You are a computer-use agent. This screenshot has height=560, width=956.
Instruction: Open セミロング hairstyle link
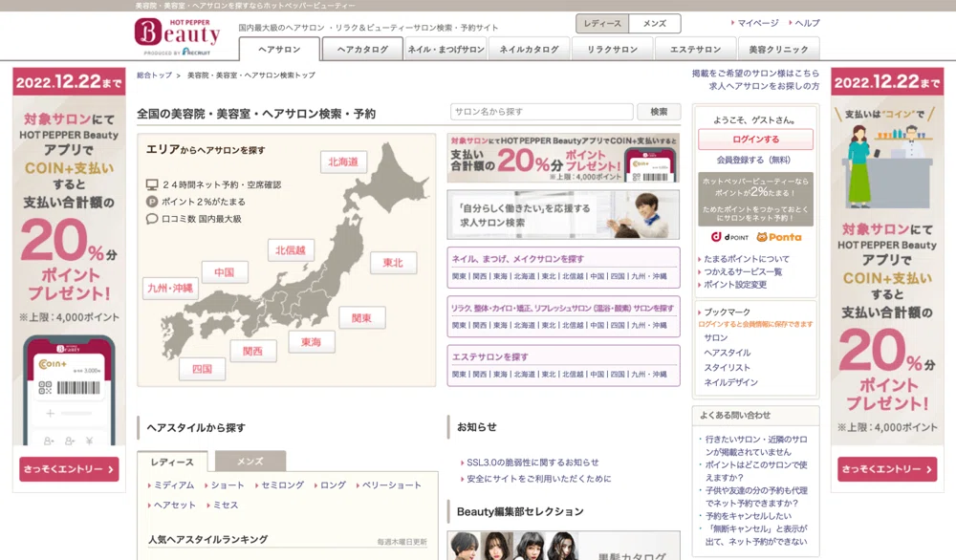[282, 485]
